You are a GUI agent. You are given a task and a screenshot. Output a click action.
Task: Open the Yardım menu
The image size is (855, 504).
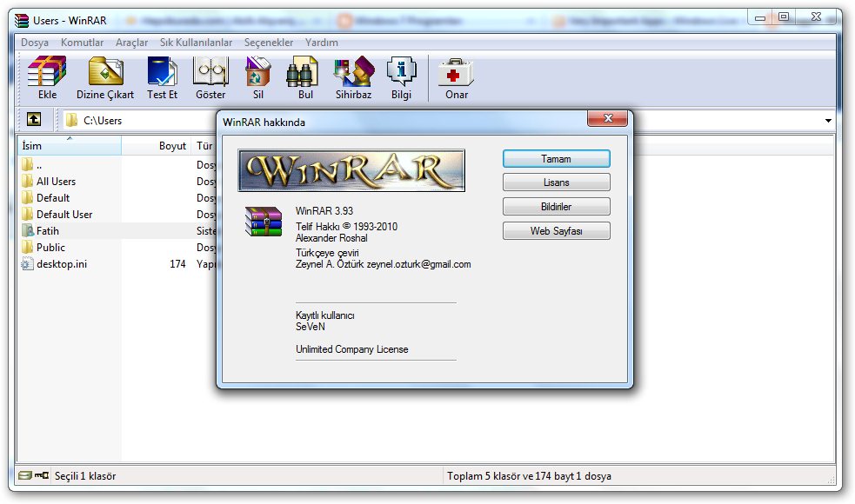[321, 43]
